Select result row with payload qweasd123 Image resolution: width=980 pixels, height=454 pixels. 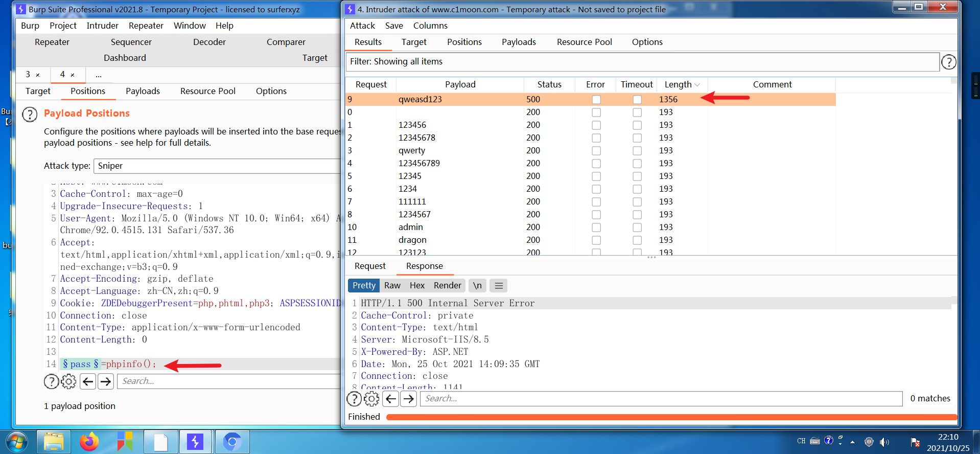(x=590, y=100)
